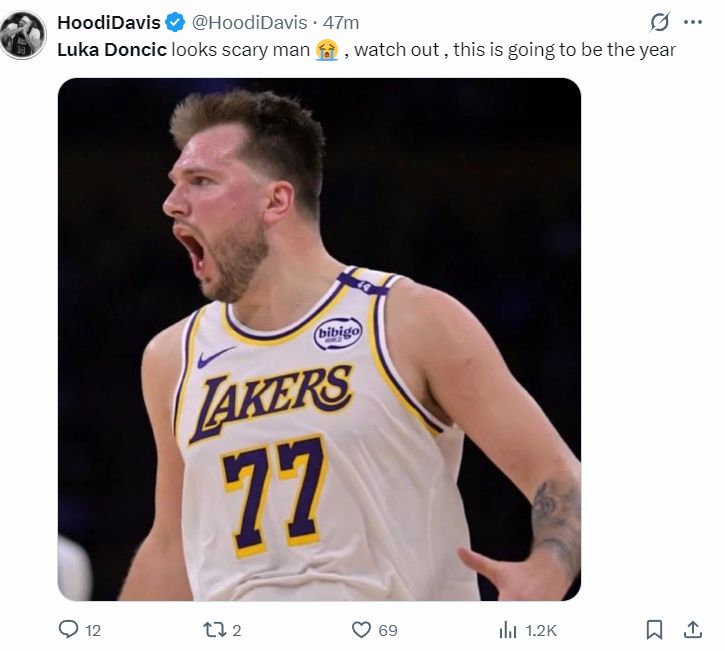Bookmark this tweet
The width and height of the screenshot is (725, 651).
[654, 630]
